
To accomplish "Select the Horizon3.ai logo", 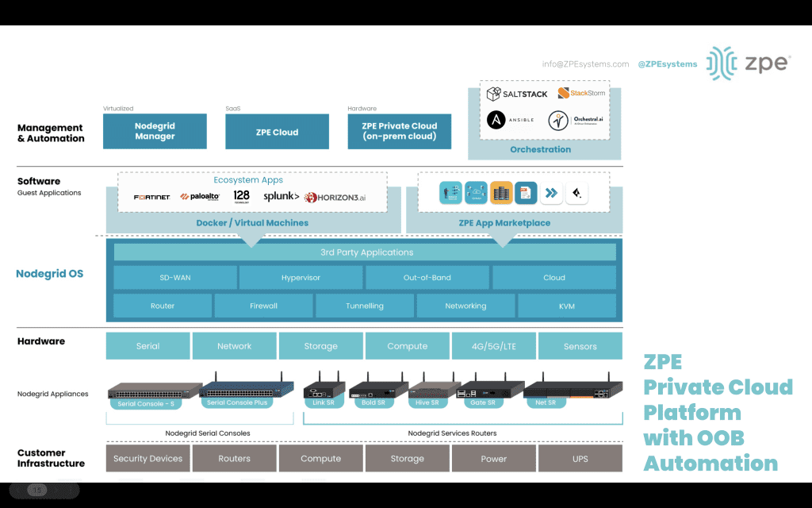I will pyautogui.click(x=335, y=197).
